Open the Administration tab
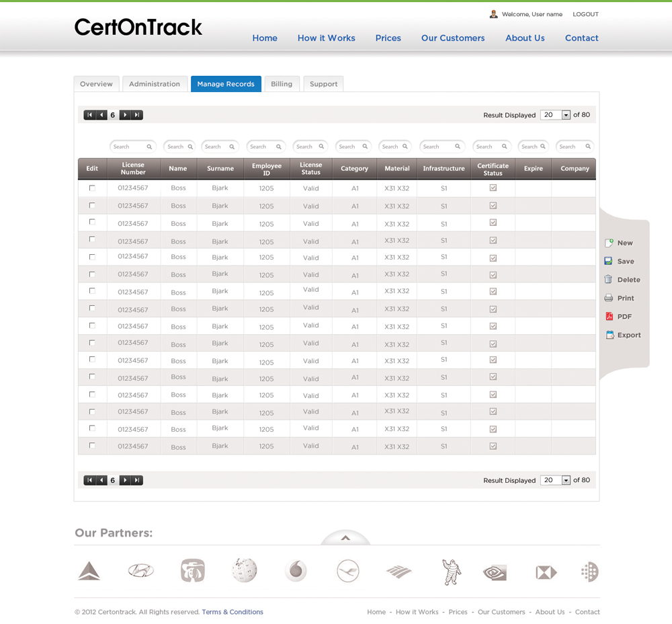672x624 pixels. [155, 84]
